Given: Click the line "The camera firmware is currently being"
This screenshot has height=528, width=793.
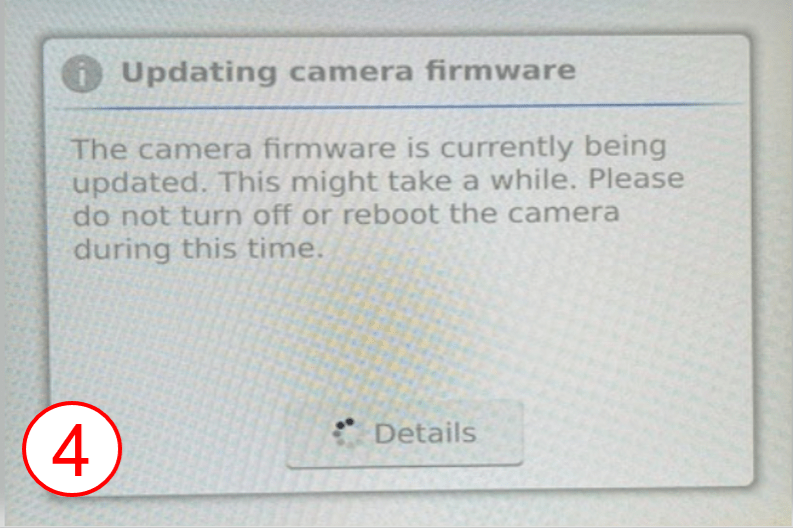Looking at the screenshot, I should point(369,148).
